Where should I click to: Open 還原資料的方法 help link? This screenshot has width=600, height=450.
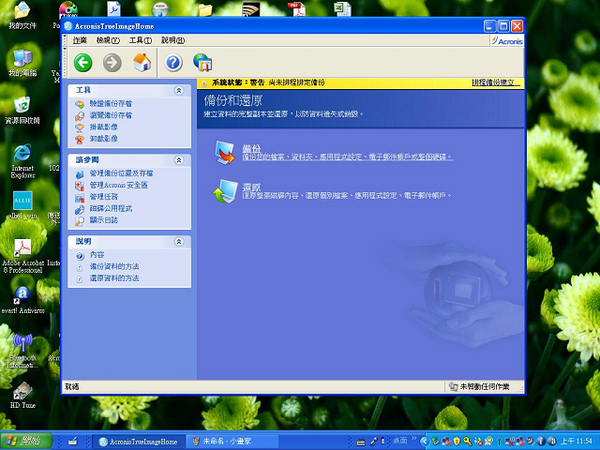[114, 278]
